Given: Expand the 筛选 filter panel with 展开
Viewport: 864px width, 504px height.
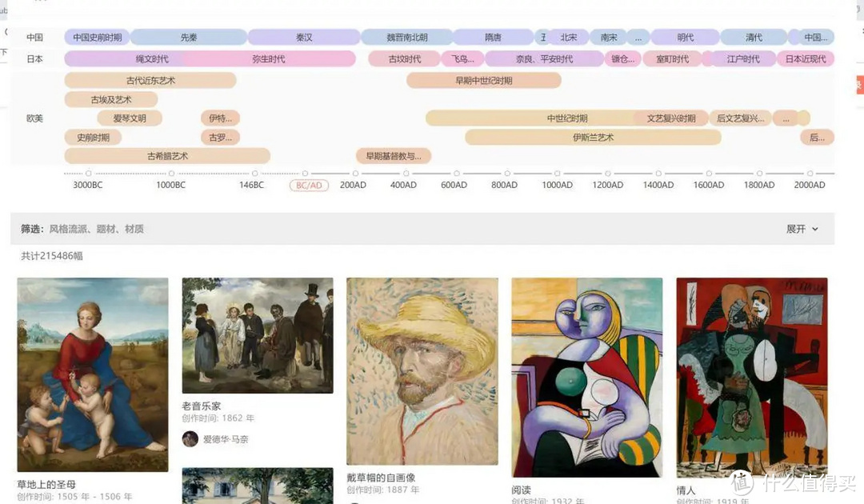Looking at the screenshot, I should point(802,229).
